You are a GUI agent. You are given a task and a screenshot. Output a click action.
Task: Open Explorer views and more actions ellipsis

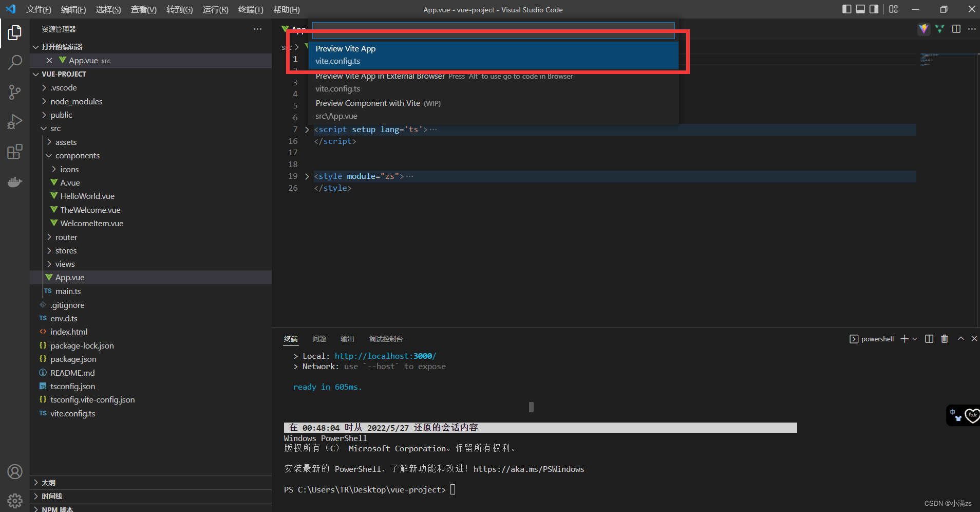pos(257,29)
